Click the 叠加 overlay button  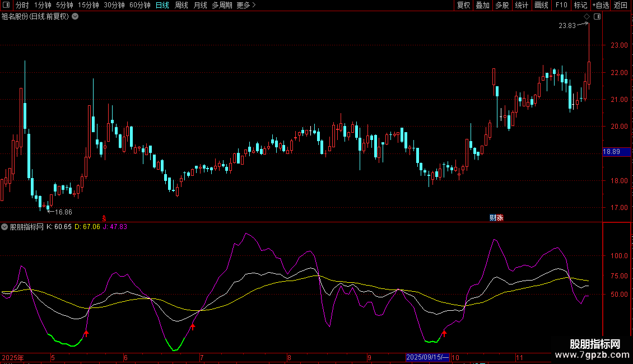point(482,5)
